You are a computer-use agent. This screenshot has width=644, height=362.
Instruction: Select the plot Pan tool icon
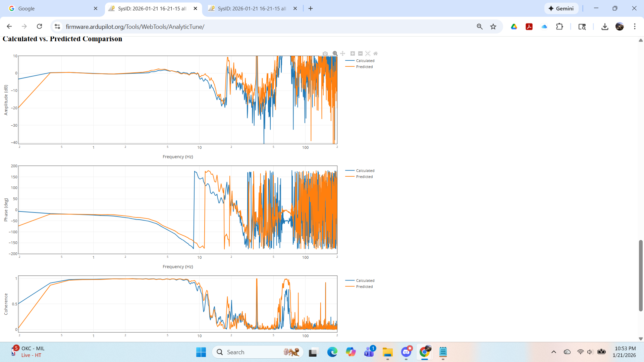point(342,54)
